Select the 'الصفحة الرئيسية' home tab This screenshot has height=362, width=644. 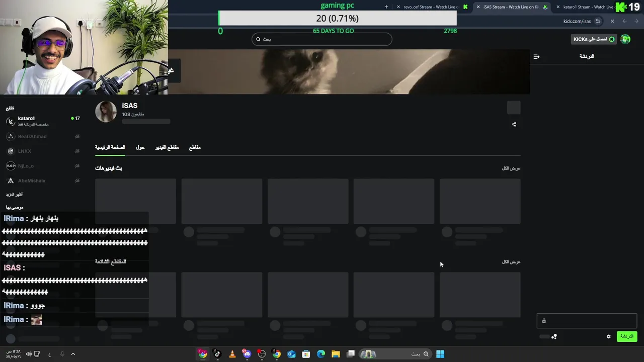point(110,147)
